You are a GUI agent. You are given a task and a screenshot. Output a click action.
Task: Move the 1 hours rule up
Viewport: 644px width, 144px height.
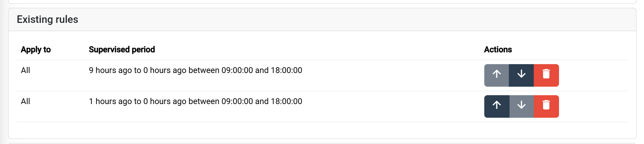497,106
